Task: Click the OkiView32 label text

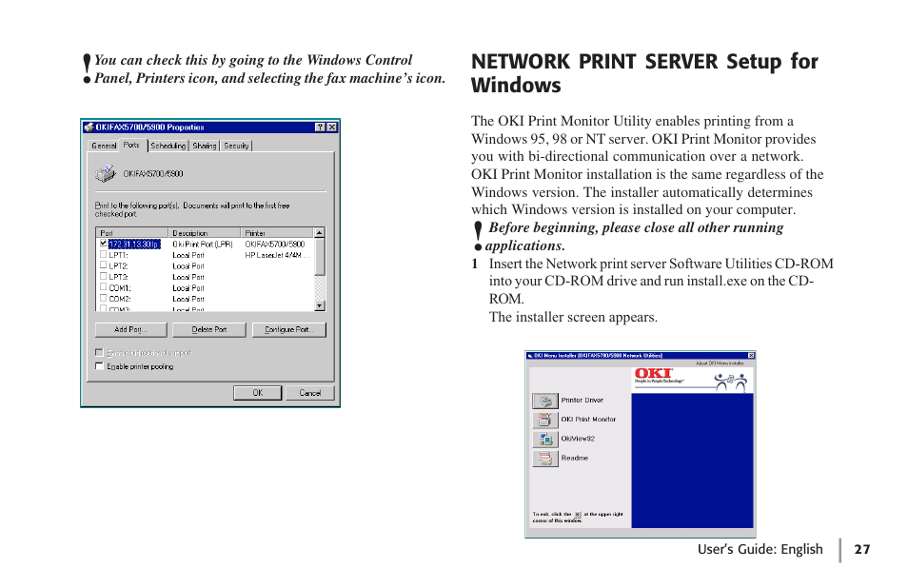Action: pos(578,439)
